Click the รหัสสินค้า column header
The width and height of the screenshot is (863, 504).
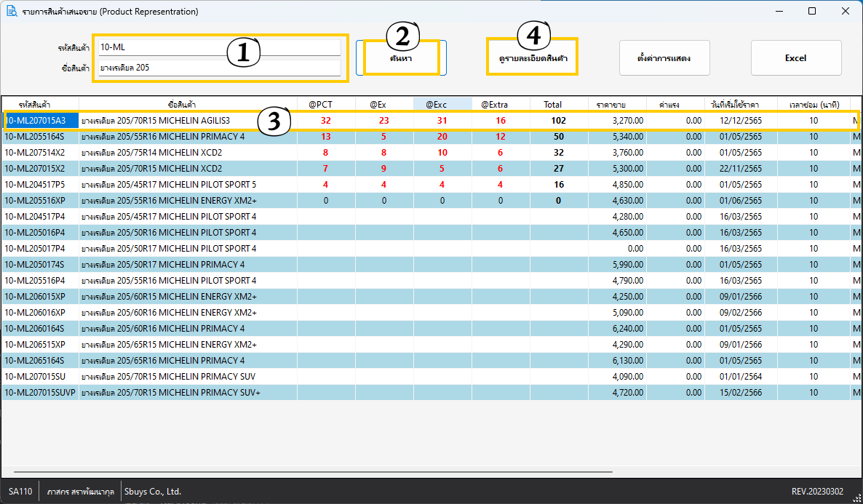point(40,104)
